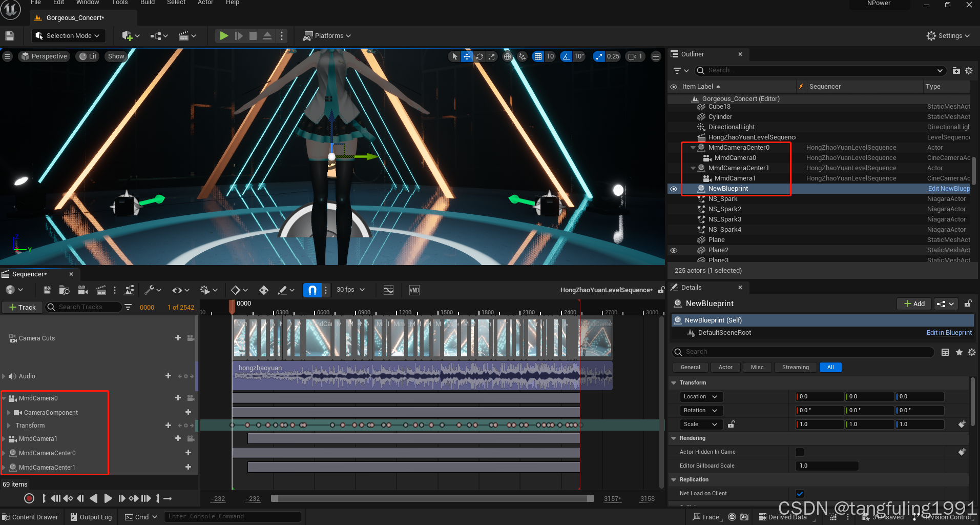980x525 pixels.
Task: Open the Settings dropdown at top right
Action: (x=948, y=36)
